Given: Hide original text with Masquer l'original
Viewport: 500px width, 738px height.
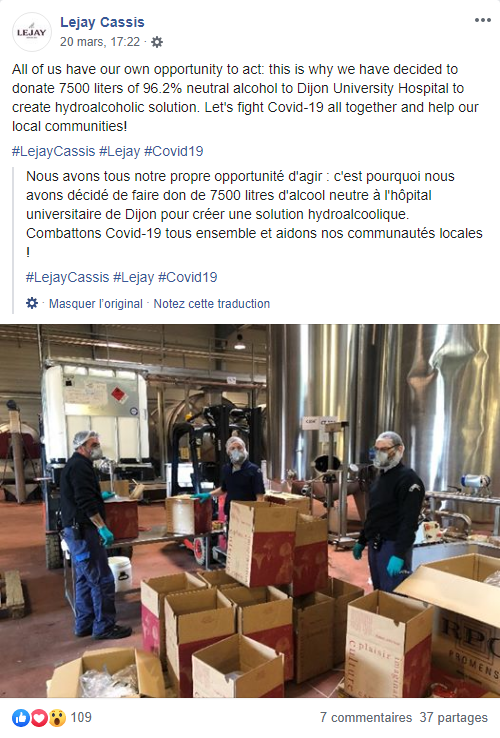Looking at the screenshot, I should [x=96, y=304].
